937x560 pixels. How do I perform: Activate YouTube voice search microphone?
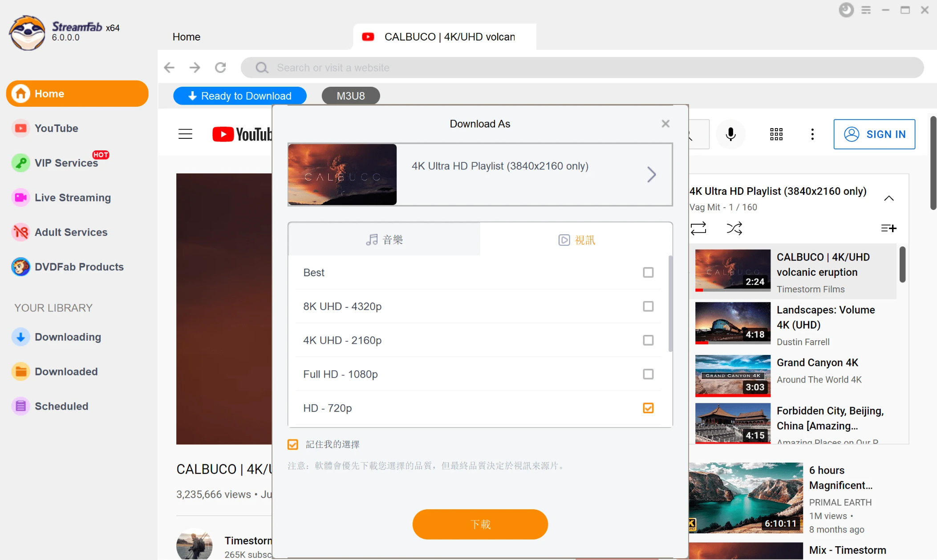point(730,134)
